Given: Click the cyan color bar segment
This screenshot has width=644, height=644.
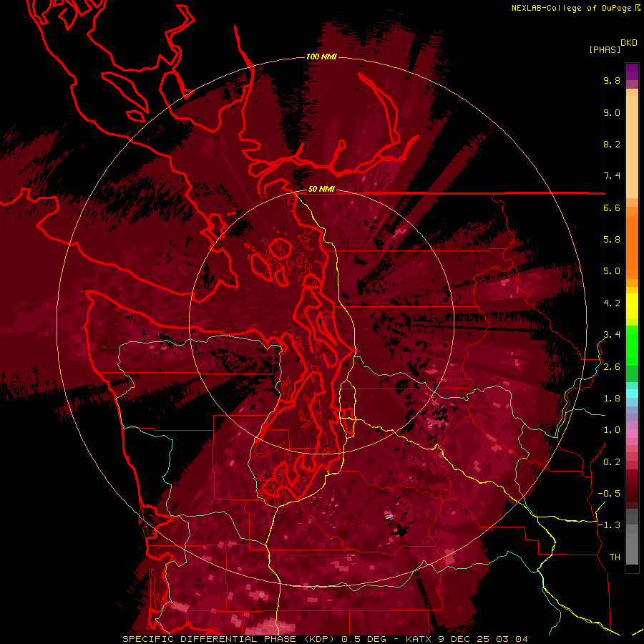Looking at the screenshot, I should 632,394.
